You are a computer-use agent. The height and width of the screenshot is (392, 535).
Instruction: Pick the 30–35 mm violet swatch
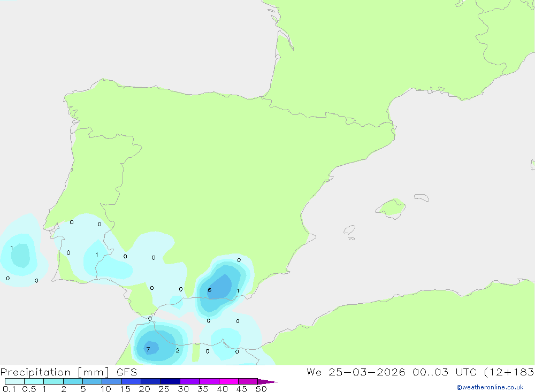190,381
